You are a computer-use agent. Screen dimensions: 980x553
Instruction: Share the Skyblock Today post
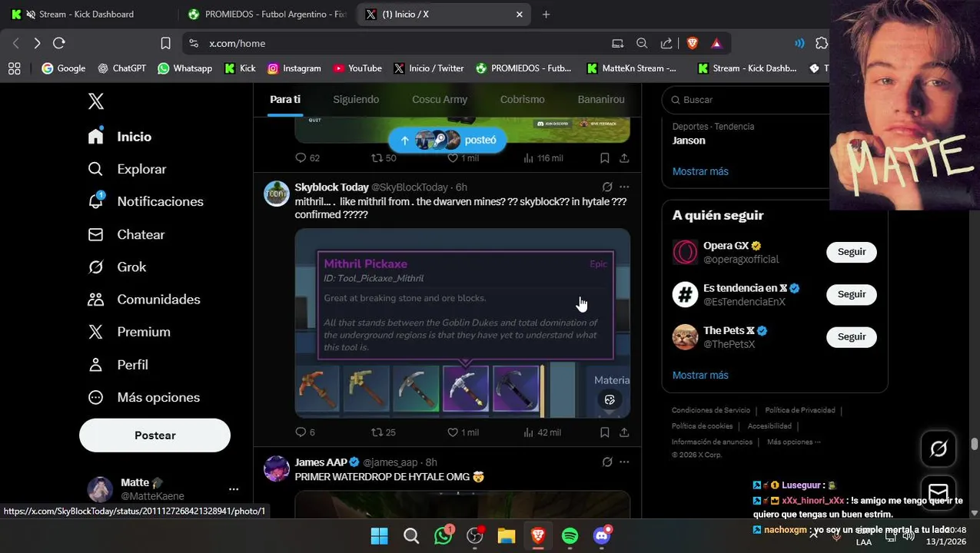(624, 432)
